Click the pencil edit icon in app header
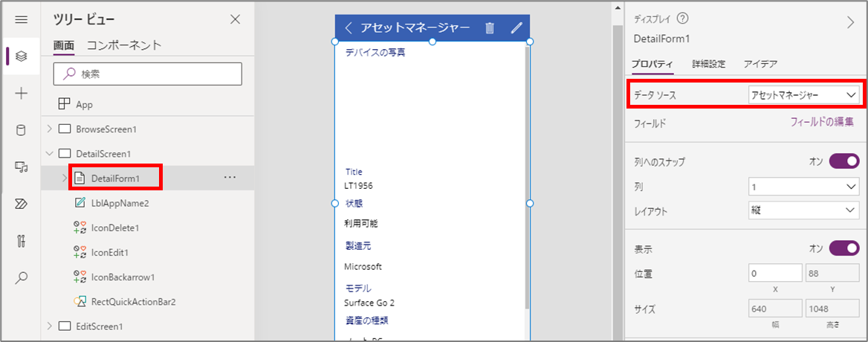Screen dimensions: 868x342 [x=516, y=28]
